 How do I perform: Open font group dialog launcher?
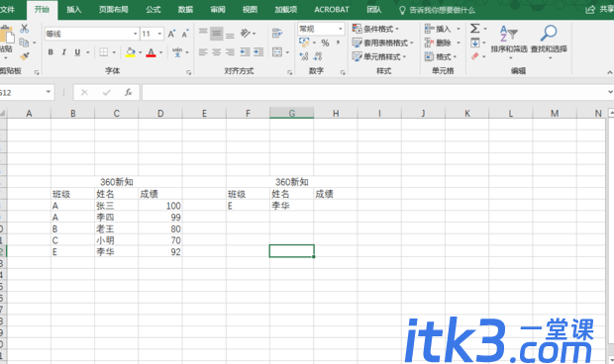click(x=189, y=72)
